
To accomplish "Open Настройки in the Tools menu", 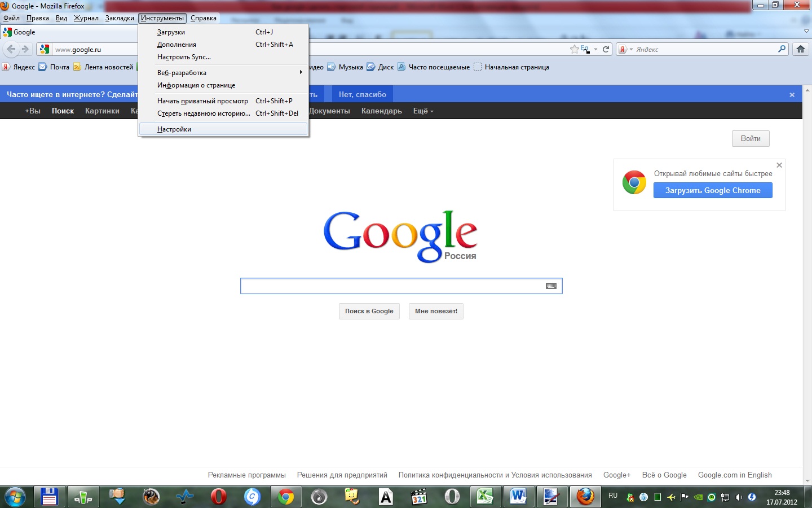I will (x=223, y=129).
